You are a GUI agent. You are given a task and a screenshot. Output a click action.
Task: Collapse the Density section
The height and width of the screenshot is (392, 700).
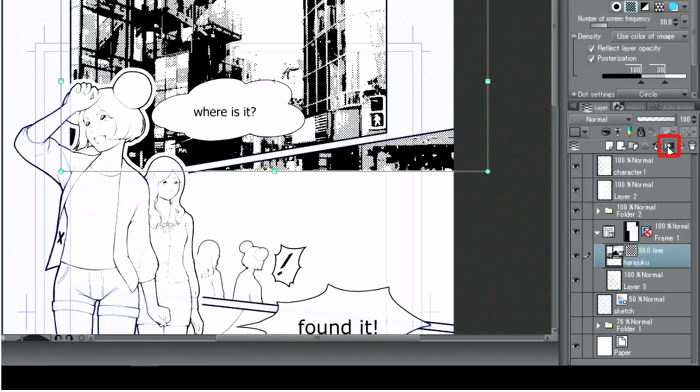tap(574, 36)
